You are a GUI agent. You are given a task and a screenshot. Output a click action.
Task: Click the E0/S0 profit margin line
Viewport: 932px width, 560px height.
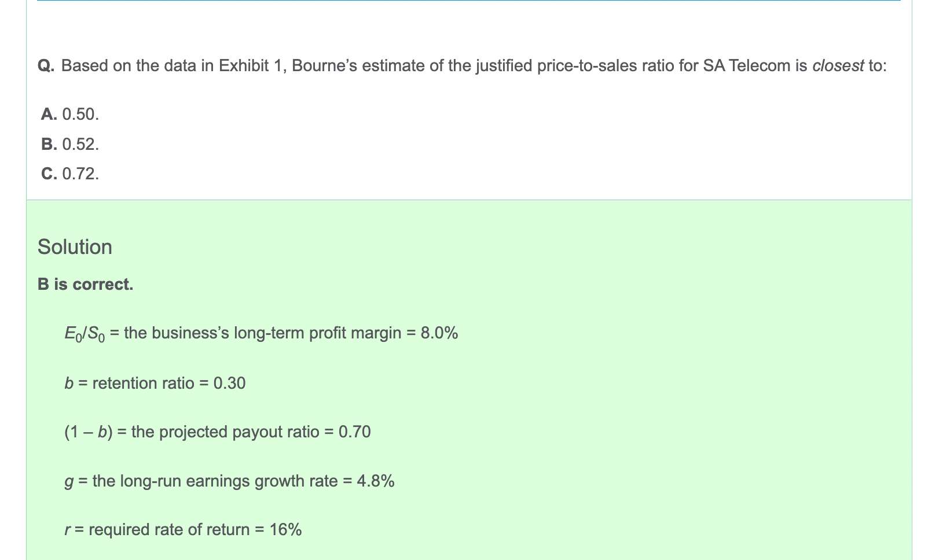click(x=261, y=334)
